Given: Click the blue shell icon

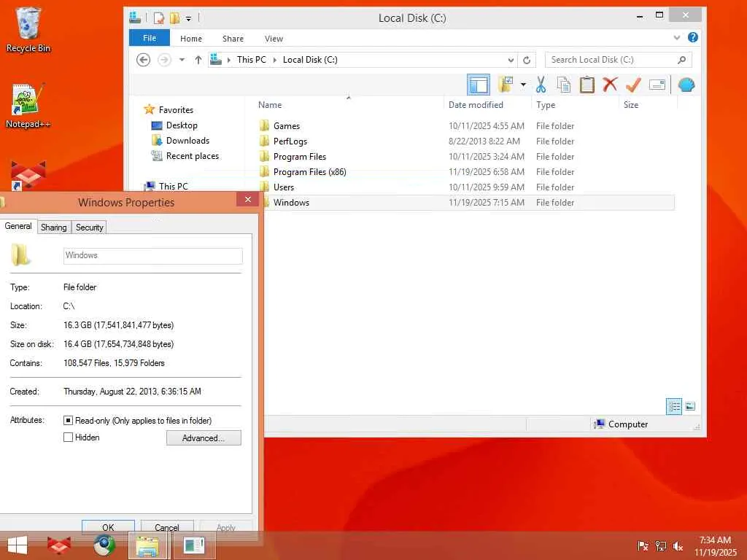Looking at the screenshot, I should (686, 85).
